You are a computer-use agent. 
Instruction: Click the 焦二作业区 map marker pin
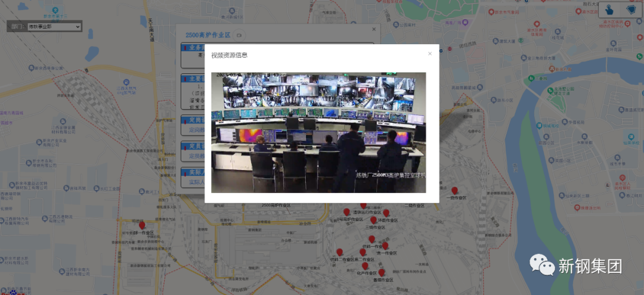click(363, 252)
